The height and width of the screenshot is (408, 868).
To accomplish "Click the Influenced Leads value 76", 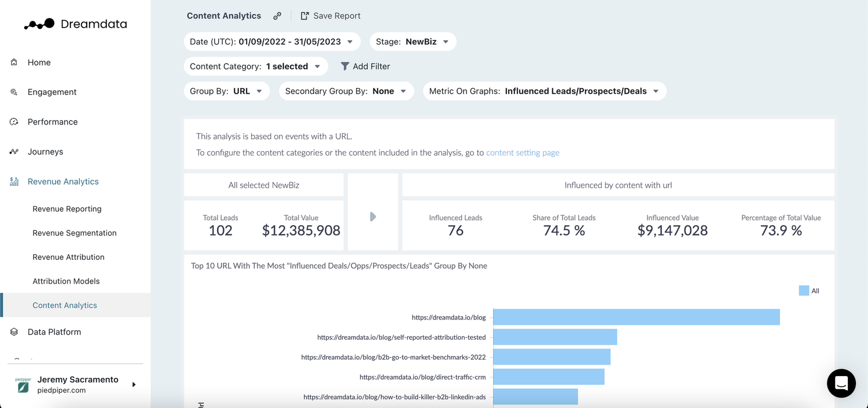I will [x=455, y=230].
